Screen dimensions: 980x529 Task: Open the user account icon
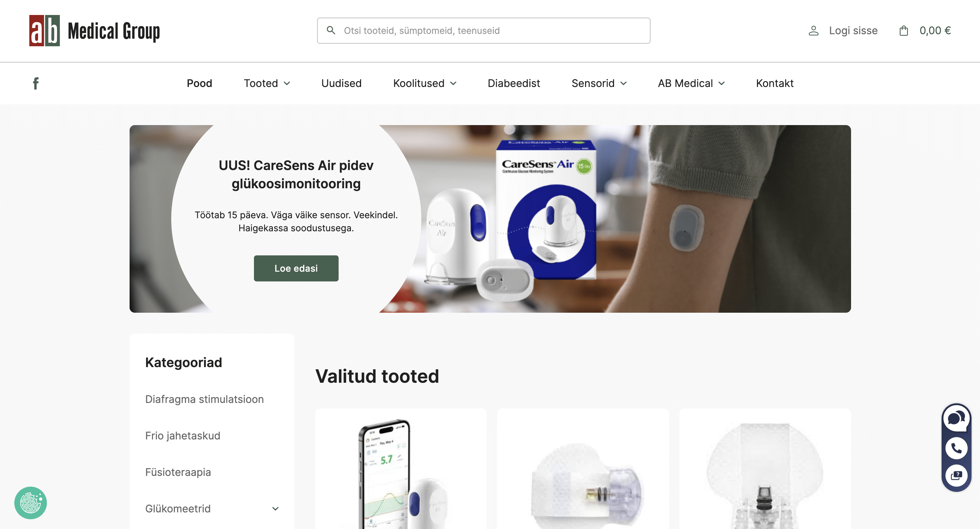pos(813,30)
